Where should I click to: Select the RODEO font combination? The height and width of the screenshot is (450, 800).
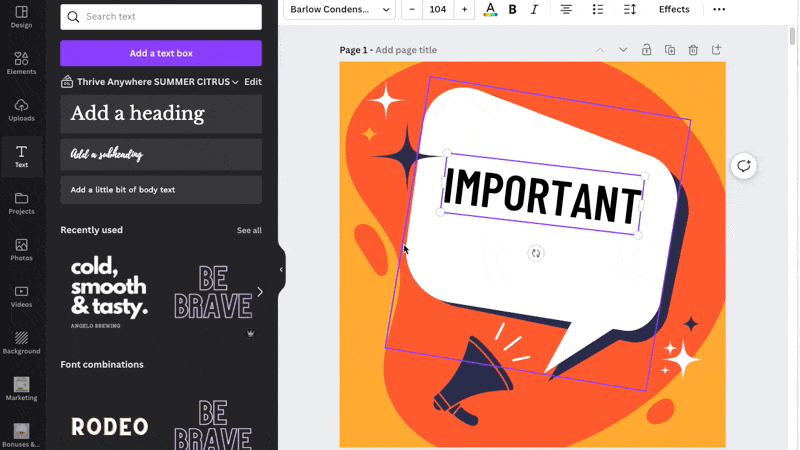(x=110, y=426)
